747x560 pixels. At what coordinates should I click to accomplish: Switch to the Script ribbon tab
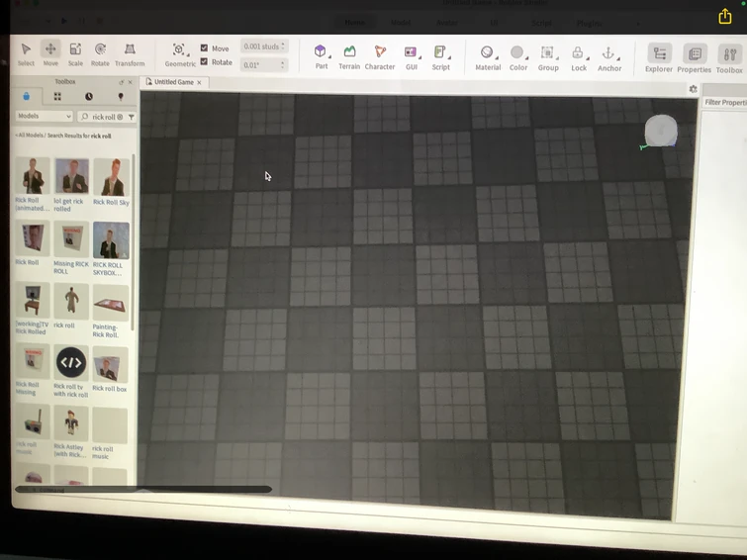point(541,23)
